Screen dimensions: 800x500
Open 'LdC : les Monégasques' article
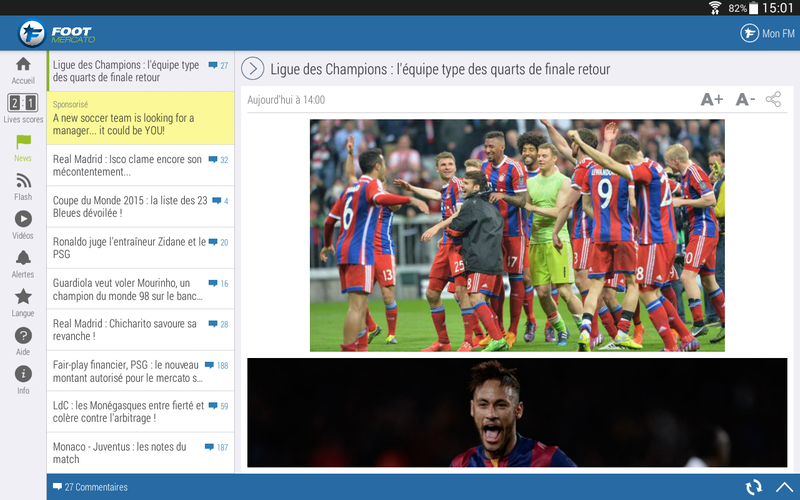tap(141, 412)
